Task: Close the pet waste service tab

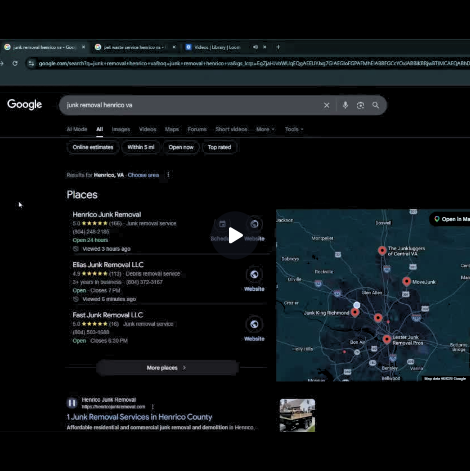Action: coord(174,47)
